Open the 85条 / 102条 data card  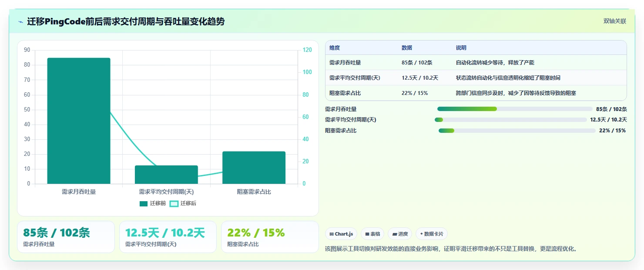[66, 237]
